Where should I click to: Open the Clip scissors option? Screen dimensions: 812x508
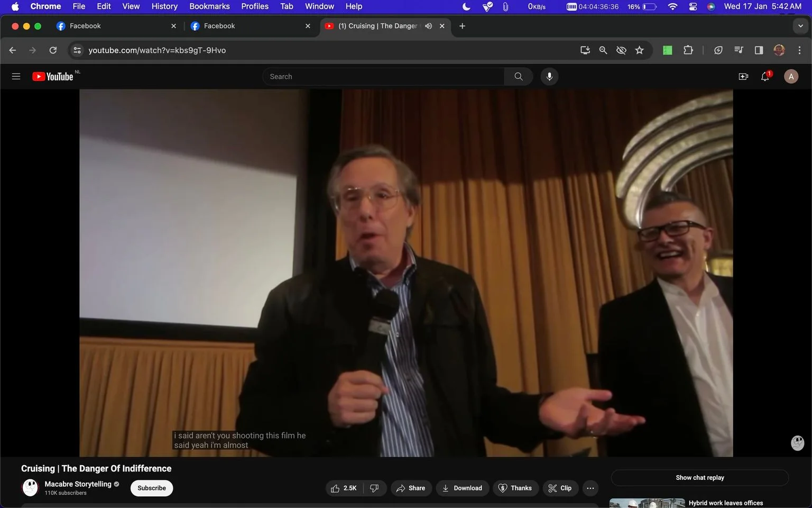pyautogui.click(x=560, y=488)
